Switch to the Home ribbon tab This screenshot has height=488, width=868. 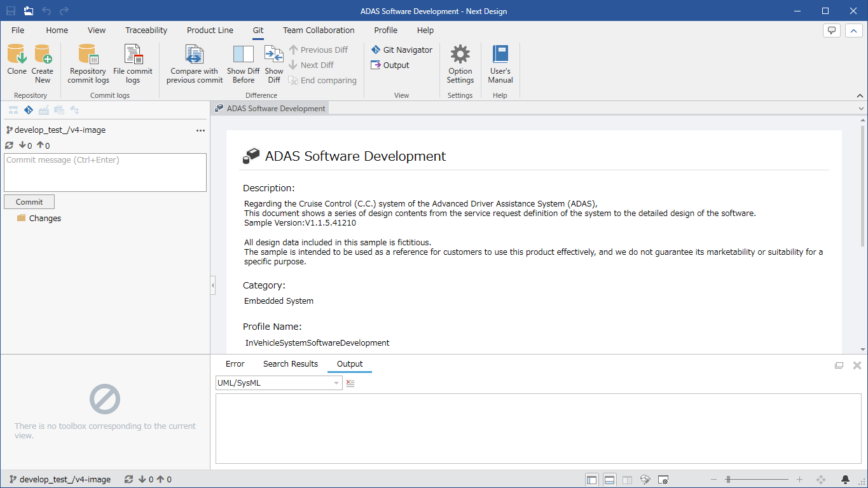click(x=57, y=30)
